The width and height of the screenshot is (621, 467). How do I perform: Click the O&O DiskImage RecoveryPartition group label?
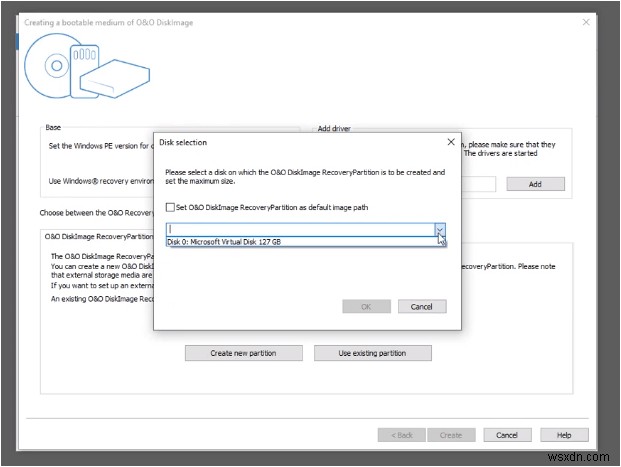point(99,236)
